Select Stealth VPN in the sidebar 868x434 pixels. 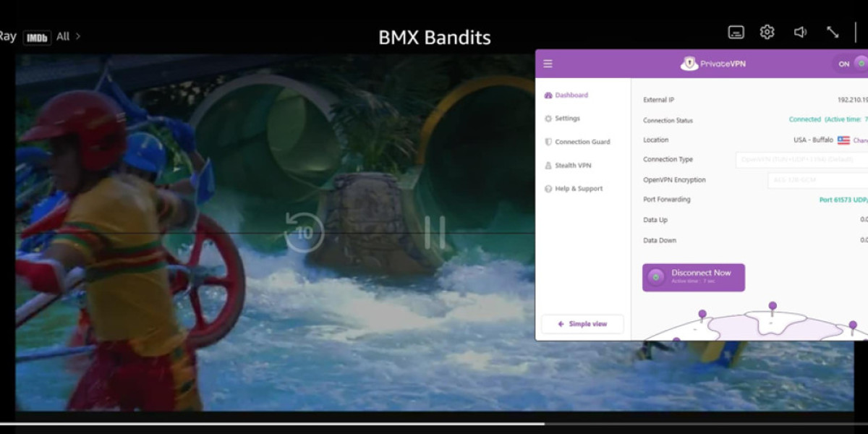point(572,166)
